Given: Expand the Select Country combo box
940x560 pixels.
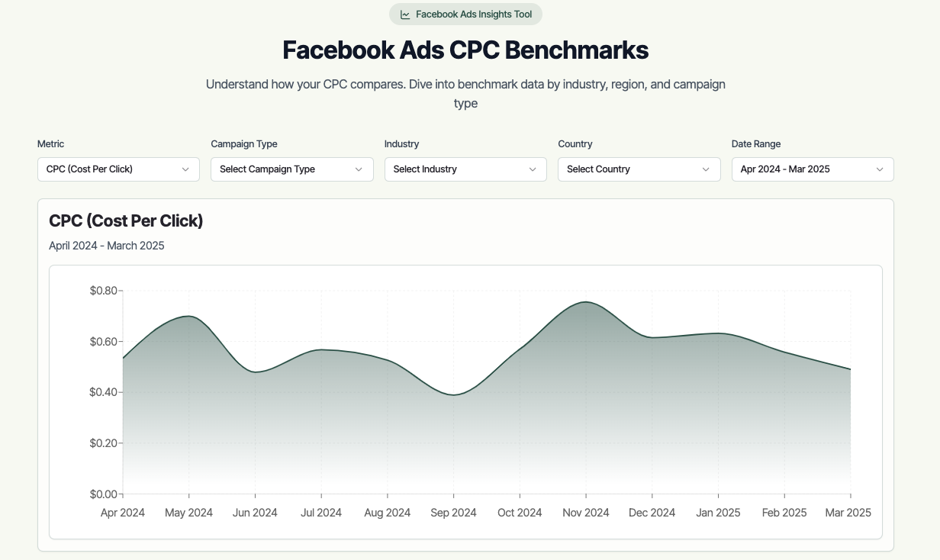Looking at the screenshot, I should (639, 169).
